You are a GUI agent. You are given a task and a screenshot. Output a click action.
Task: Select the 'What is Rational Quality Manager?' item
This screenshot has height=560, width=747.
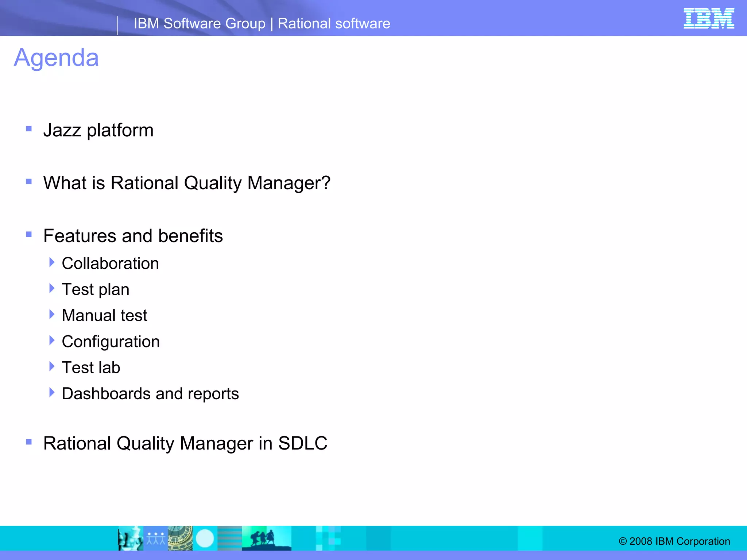[187, 183]
